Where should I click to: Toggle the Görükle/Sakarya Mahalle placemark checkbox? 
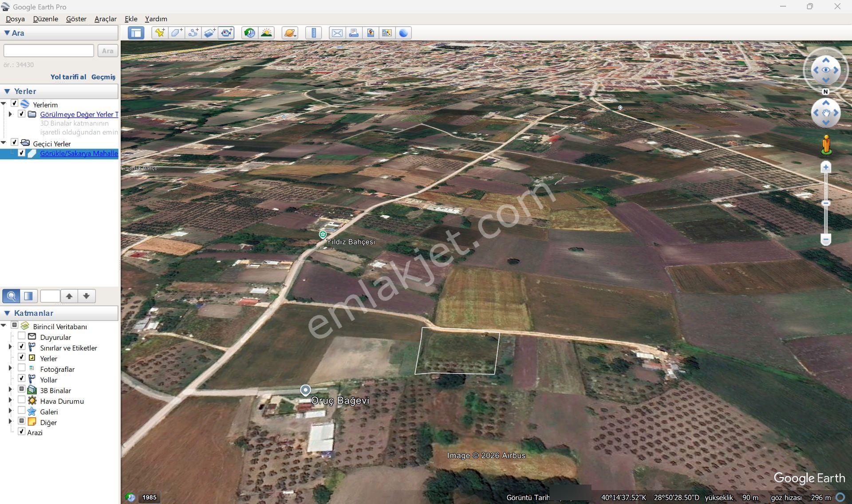pos(21,153)
